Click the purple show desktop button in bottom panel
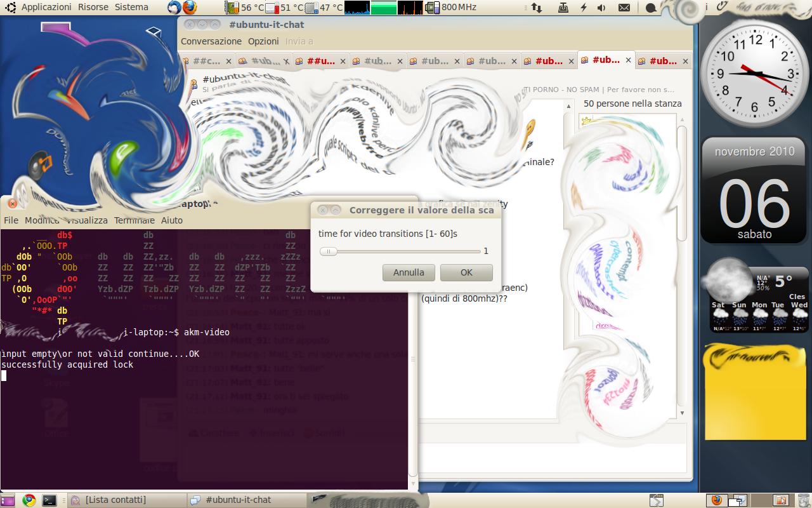Viewport: 812px width, 508px height. [x=8, y=500]
